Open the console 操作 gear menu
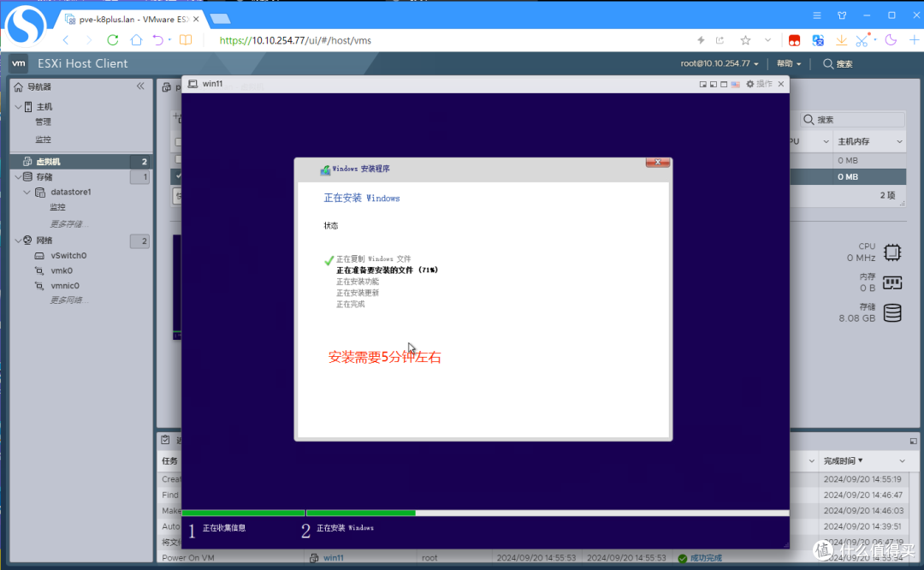 click(759, 84)
